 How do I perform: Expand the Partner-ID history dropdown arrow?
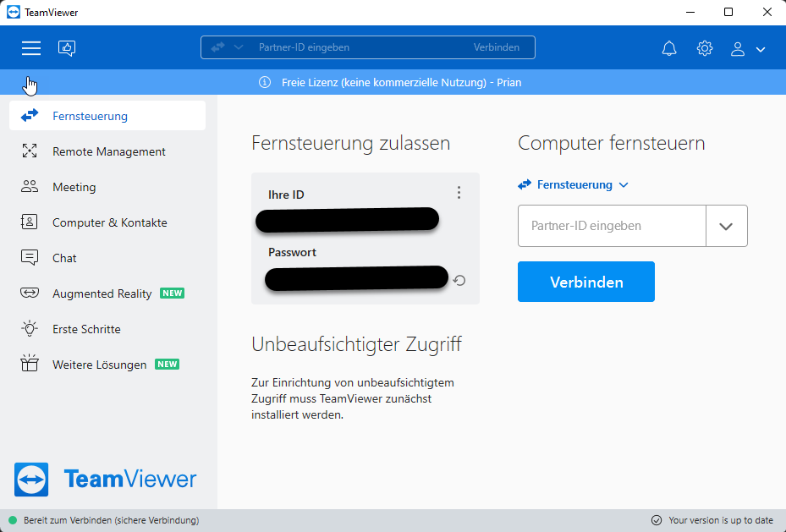tap(726, 226)
